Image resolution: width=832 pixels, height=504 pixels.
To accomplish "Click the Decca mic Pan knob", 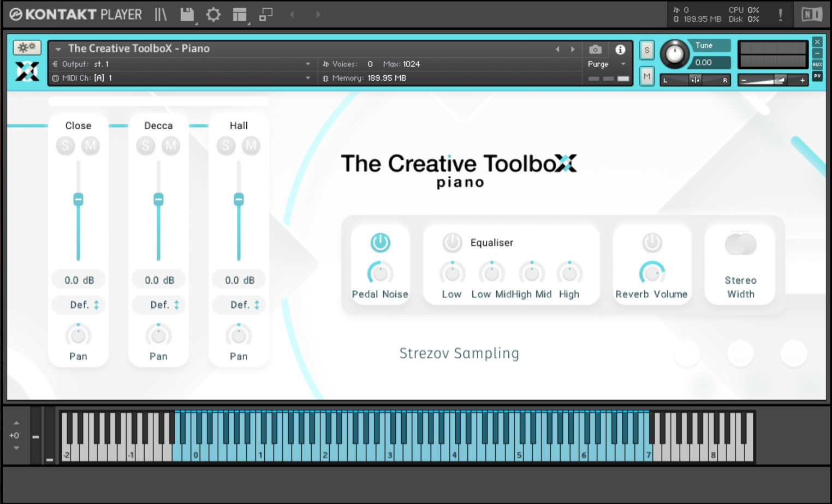I will [158, 335].
